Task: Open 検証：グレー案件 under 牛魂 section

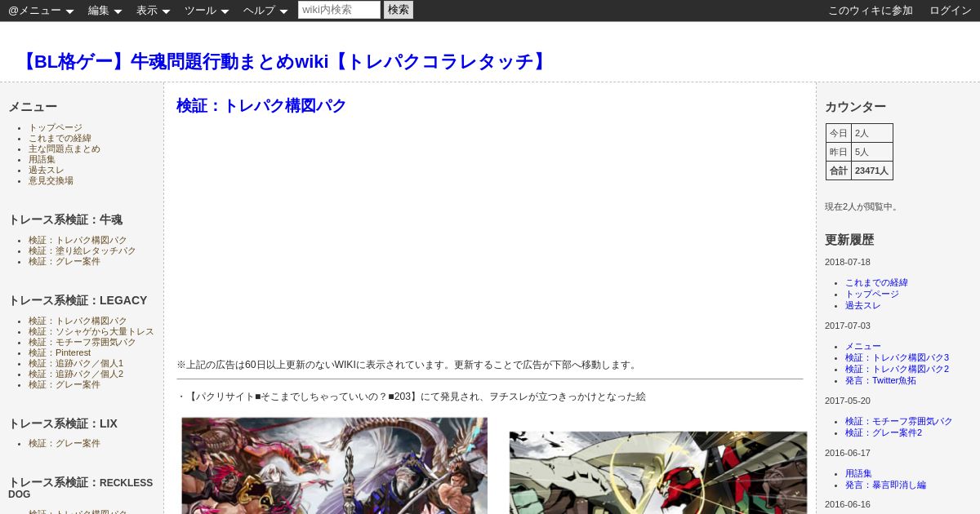Action: pos(65,262)
